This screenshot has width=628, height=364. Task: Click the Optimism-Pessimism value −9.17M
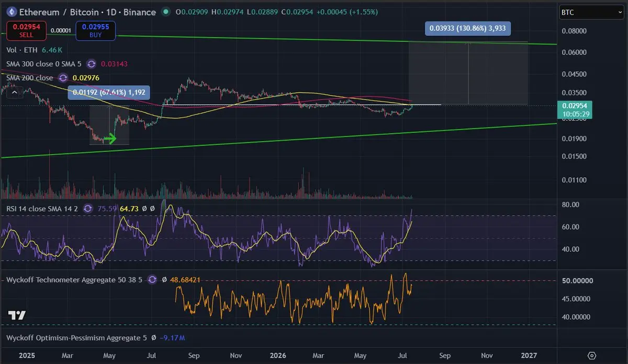(x=173, y=338)
